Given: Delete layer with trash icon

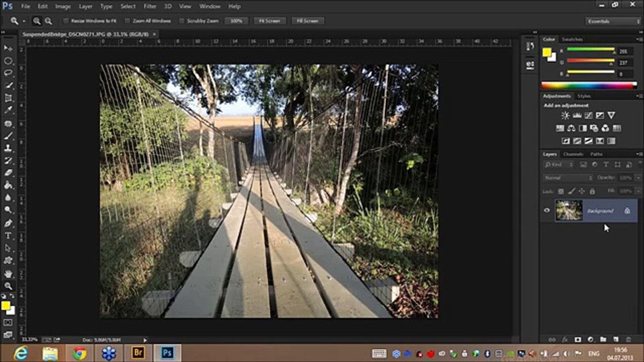Looking at the screenshot, I should (x=628, y=340).
